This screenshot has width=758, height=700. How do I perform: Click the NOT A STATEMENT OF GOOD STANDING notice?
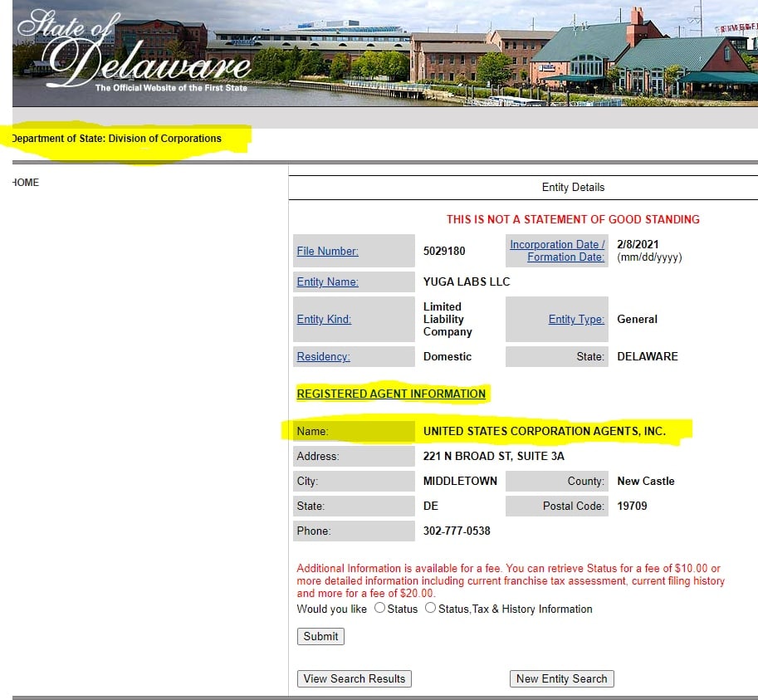pyautogui.click(x=573, y=219)
